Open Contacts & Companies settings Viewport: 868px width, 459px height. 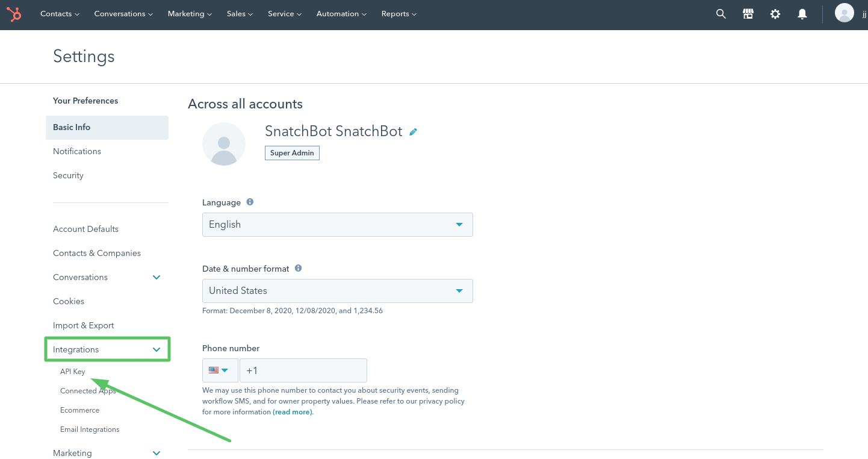point(97,253)
